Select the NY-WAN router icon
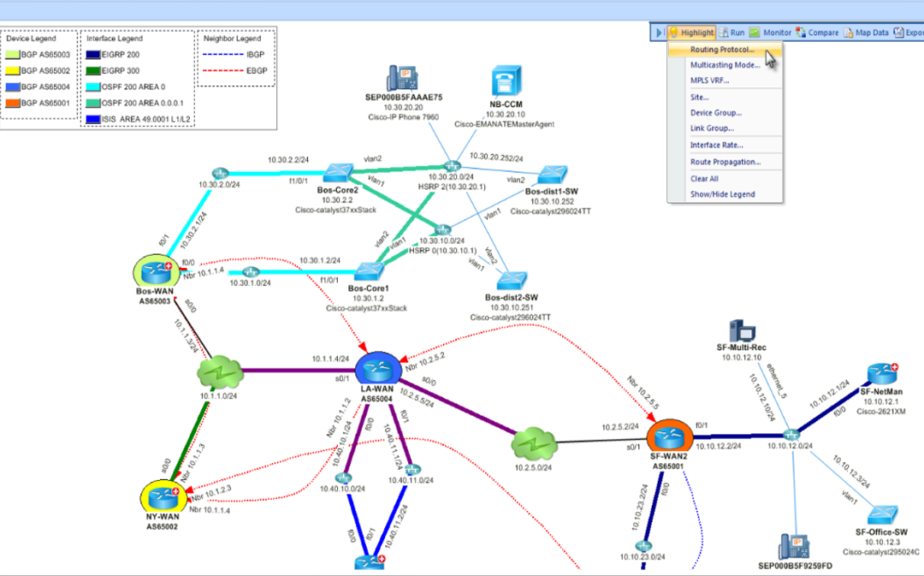The height and width of the screenshot is (576, 924). (163, 497)
